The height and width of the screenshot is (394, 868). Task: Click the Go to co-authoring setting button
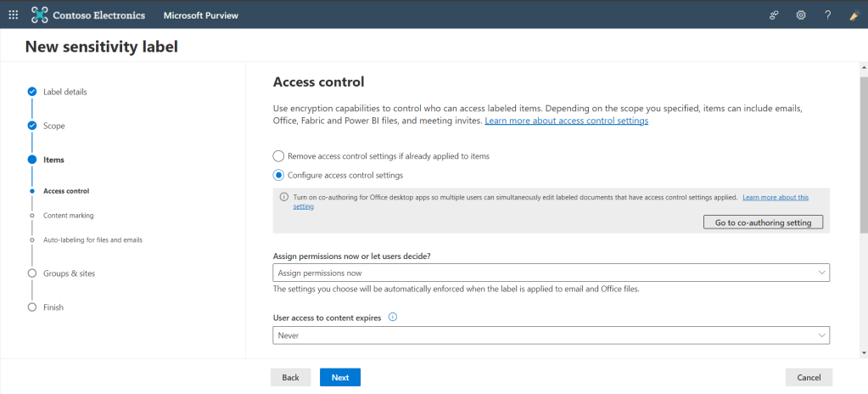pyautogui.click(x=764, y=222)
